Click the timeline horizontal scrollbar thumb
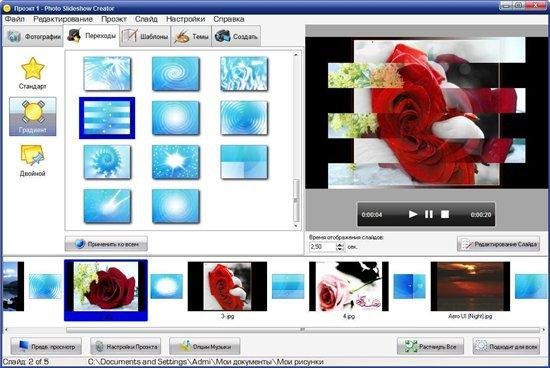The height and width of the screenshot is (368, 550). click(303, 330)
